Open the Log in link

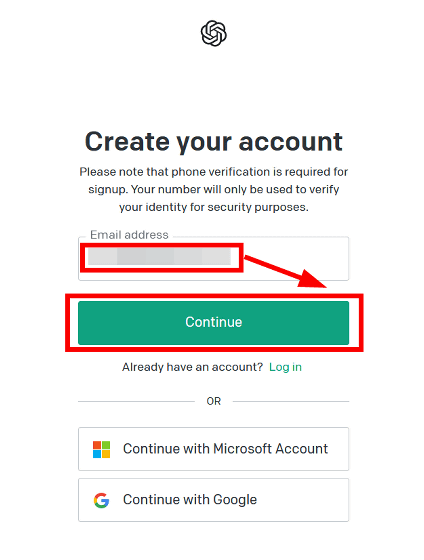click(x=285, y=367)
